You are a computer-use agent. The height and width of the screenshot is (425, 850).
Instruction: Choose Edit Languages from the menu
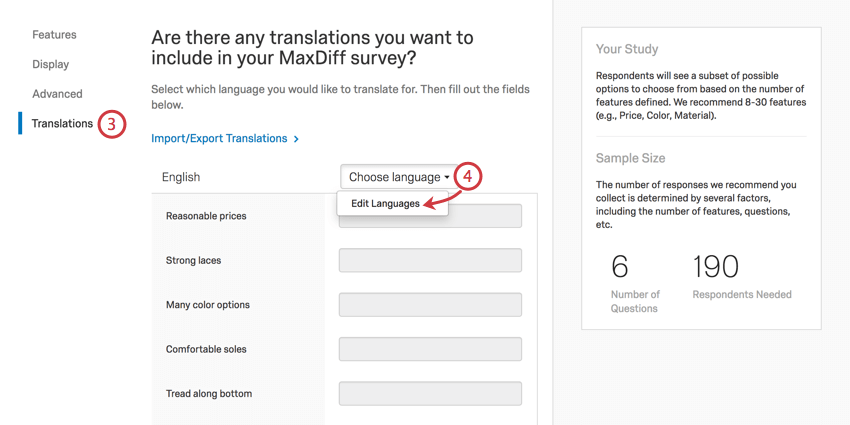(x=386, y=204)
